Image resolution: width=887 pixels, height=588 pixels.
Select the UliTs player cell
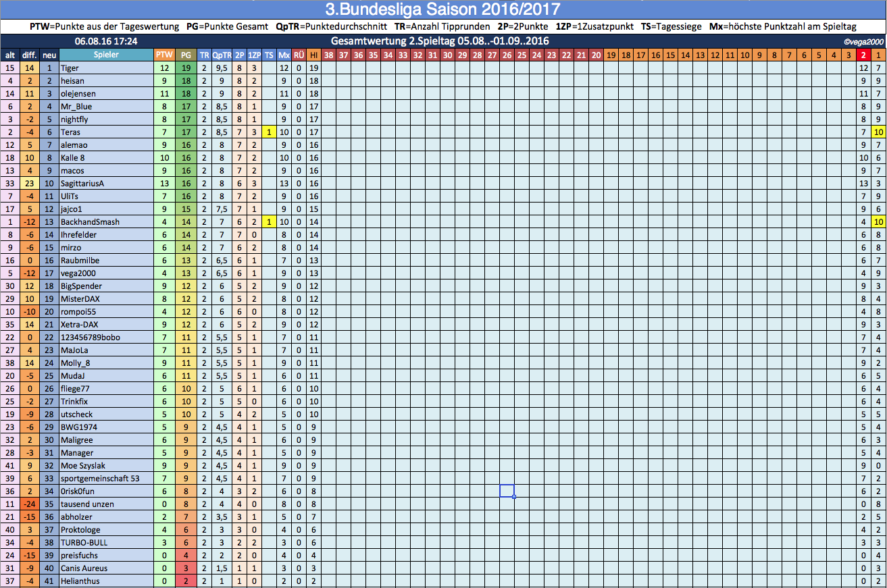[x=106, y=196]
